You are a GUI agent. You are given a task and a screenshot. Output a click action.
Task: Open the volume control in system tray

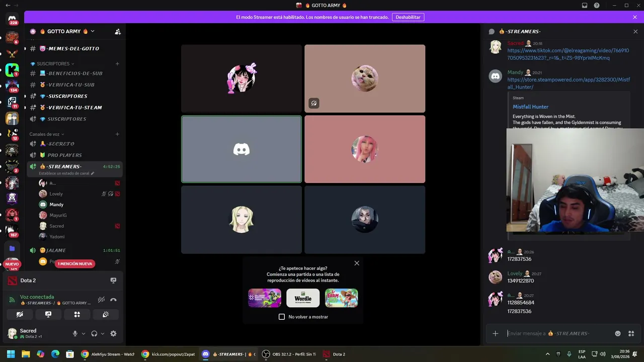pos(603,354)
